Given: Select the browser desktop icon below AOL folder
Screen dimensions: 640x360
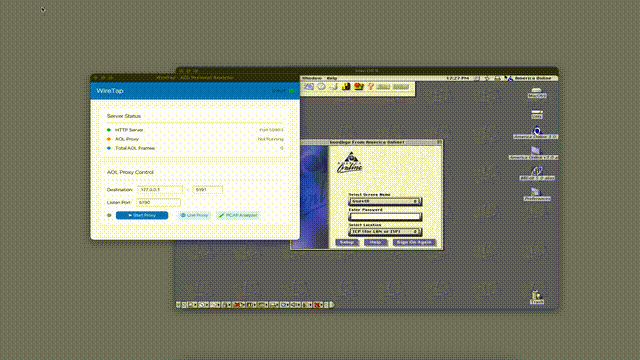Looking at the screenshot, I should point(537,173).
